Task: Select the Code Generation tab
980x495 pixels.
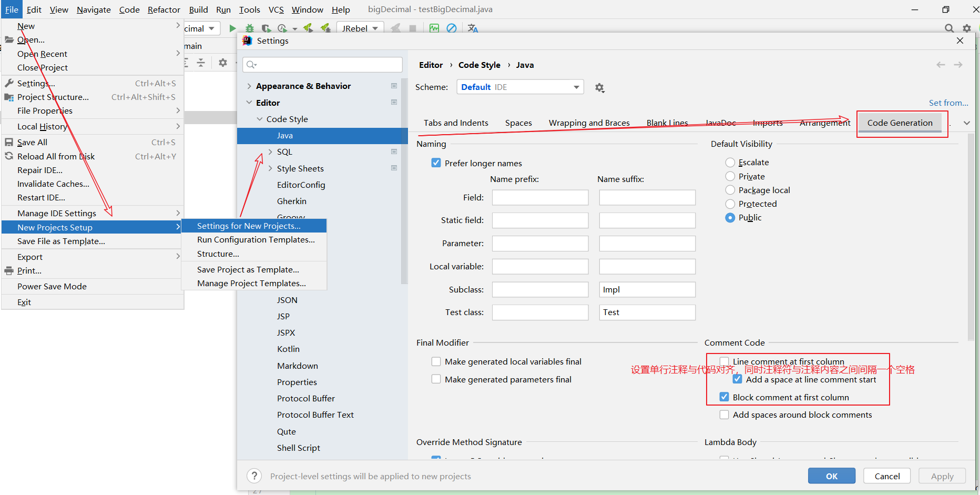Action: click(900, 123)
